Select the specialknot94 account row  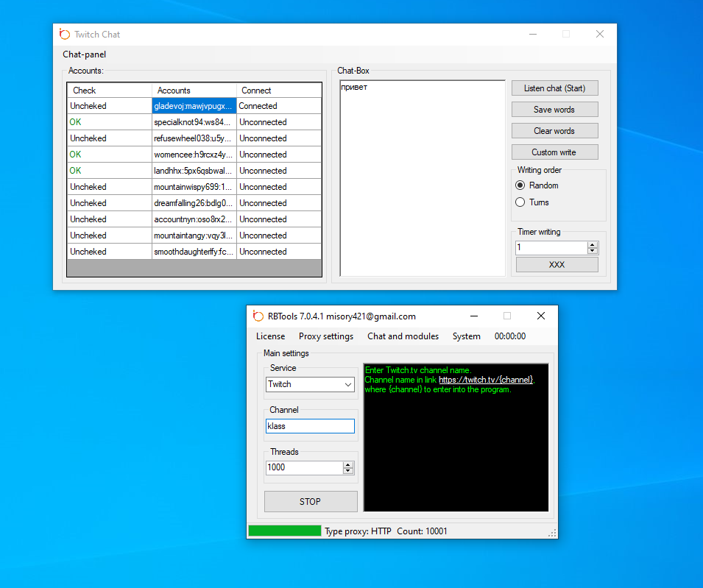[194, 122]
